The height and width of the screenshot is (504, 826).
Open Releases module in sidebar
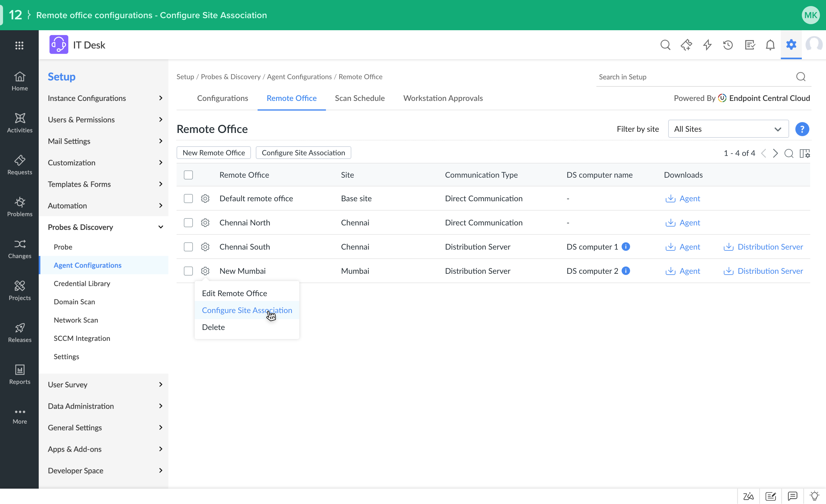19,332
